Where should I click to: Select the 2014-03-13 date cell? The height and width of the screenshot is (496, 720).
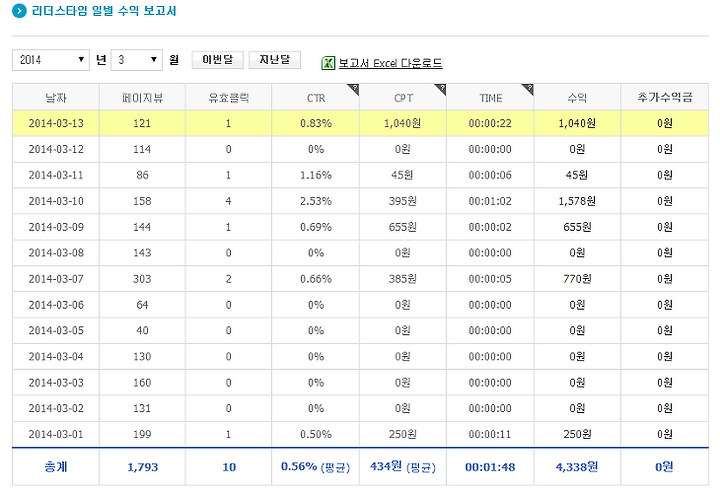(56, 123)
